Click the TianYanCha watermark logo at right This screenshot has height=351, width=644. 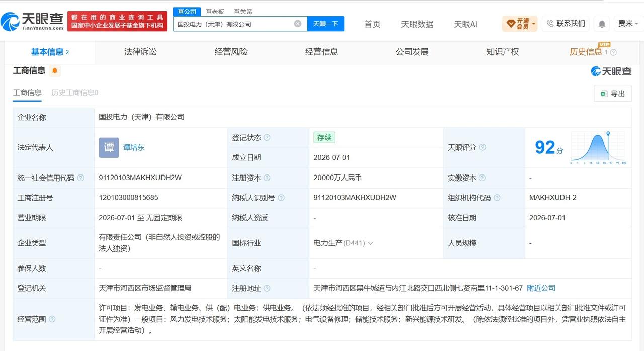coord(611,71)
